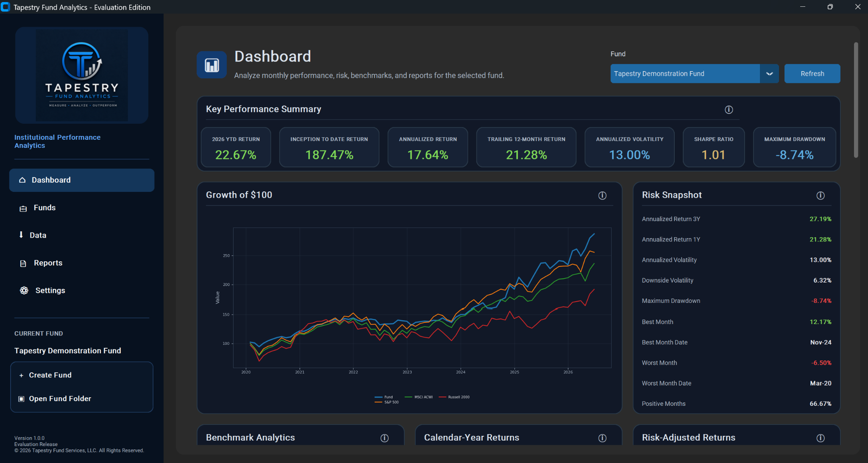Click Open Fund Folder button
Image resolution: width=868 pixels, height=463 pixels.
[82, 399]
